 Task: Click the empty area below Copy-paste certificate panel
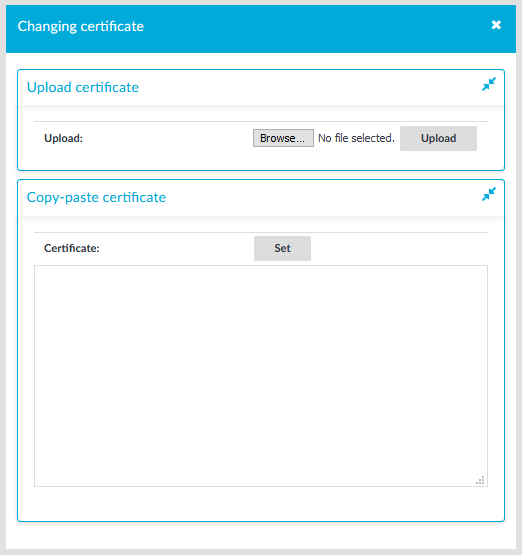point(261,535)
